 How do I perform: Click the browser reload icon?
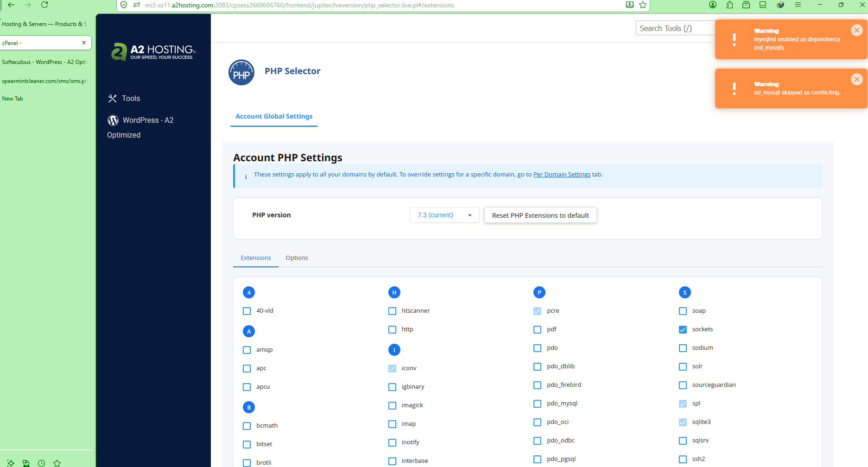tap(44, 5)
